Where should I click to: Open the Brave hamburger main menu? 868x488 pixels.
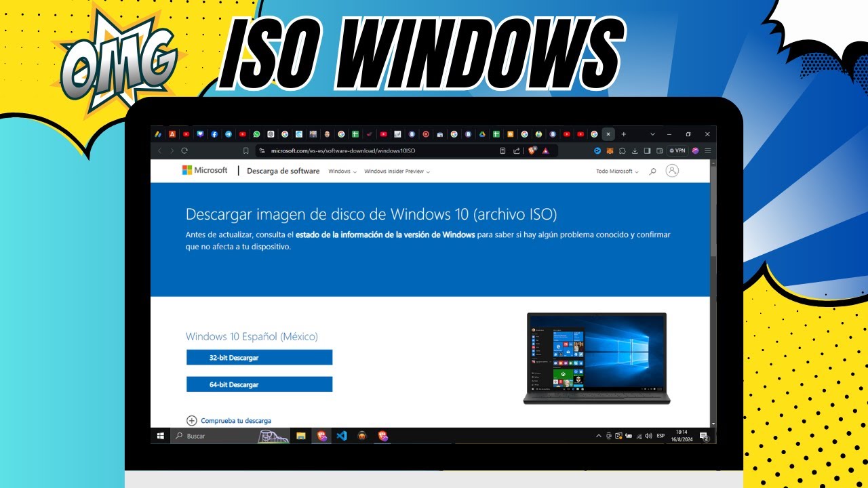coord(708,150)
